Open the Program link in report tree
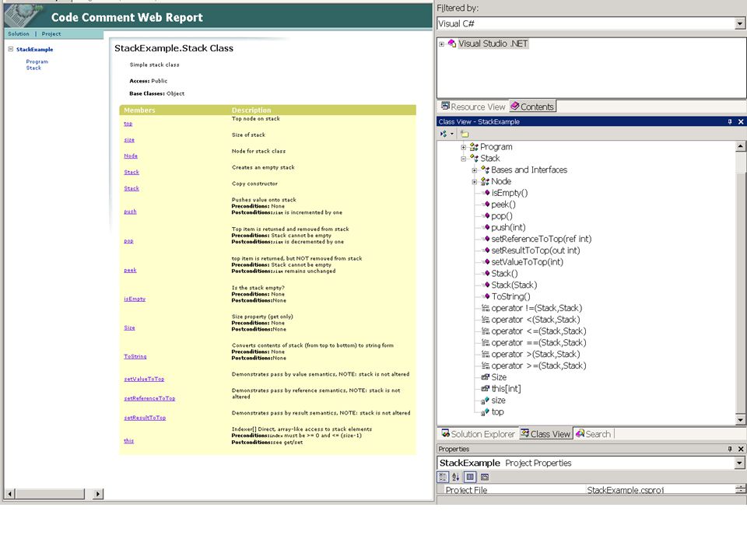 point(37,61)
